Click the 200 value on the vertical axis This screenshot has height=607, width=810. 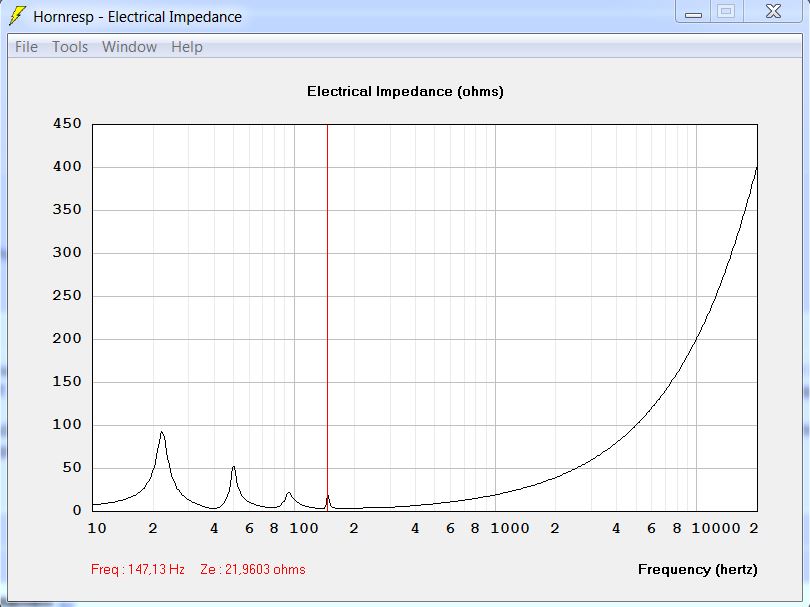[67, 338]
